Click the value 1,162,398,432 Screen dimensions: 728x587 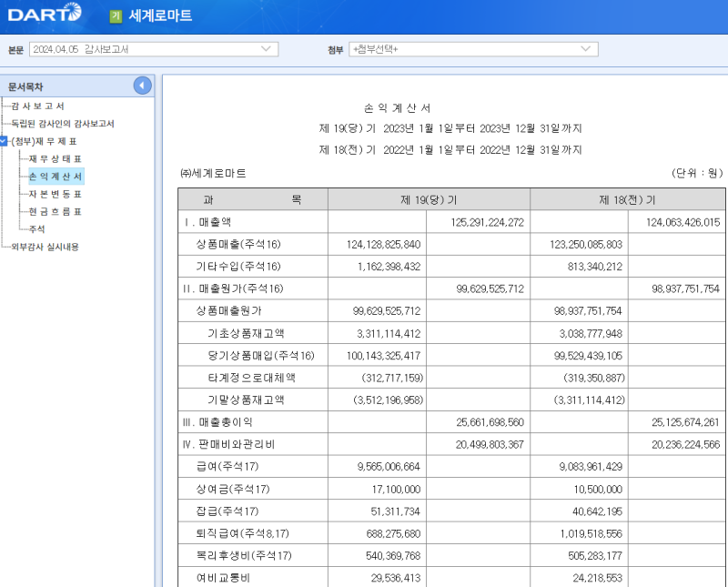(389, 267)
